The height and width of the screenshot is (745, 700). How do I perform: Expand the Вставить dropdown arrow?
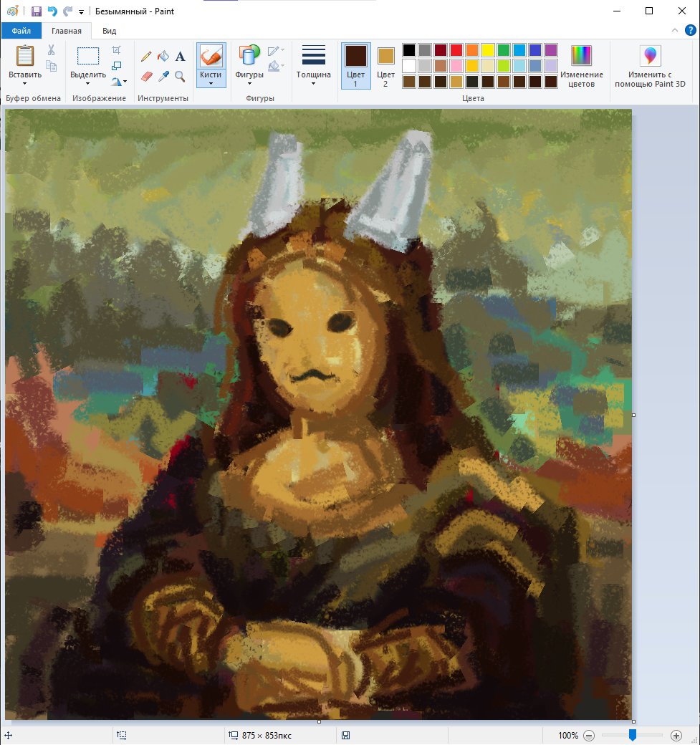coord(24,84)
